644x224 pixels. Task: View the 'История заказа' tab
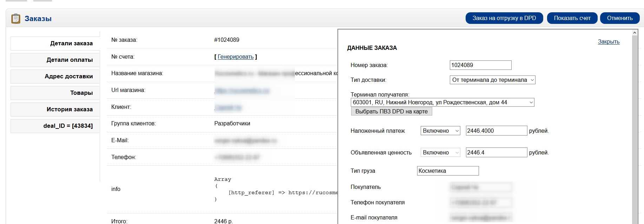pos(55,110)
